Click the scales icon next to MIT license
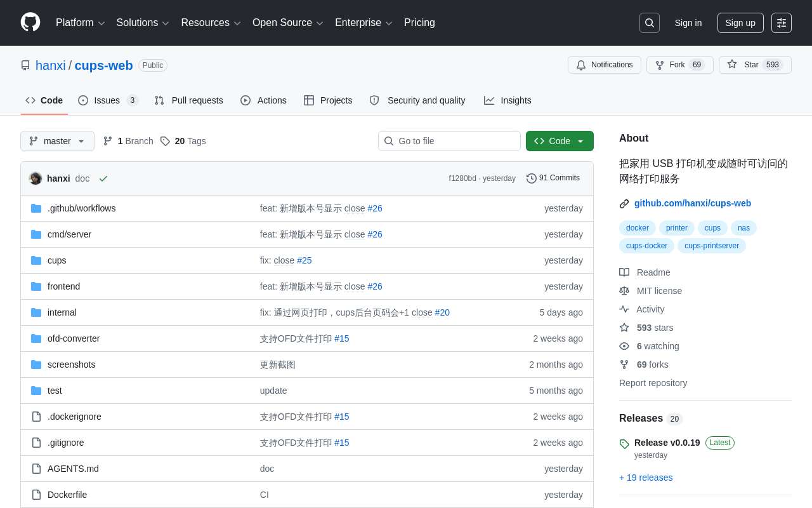The width and height of the screenshot is (812, 508). point(624,291)
